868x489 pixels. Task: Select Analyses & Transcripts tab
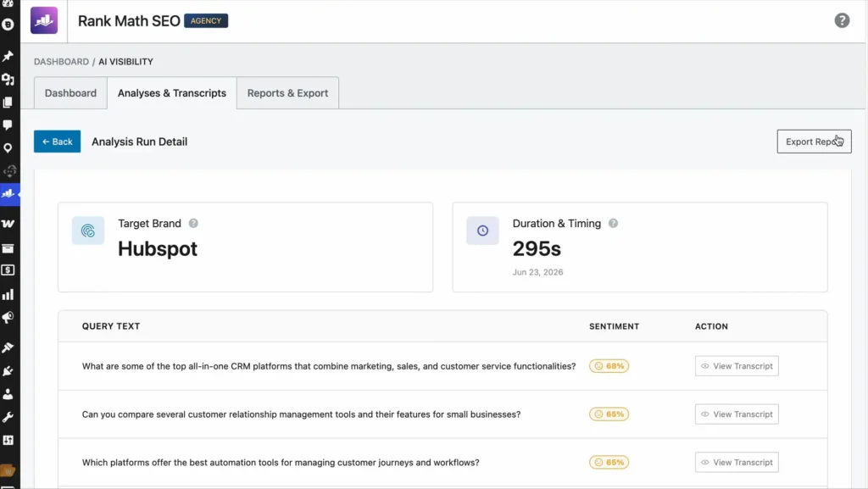tap(171, 93)
